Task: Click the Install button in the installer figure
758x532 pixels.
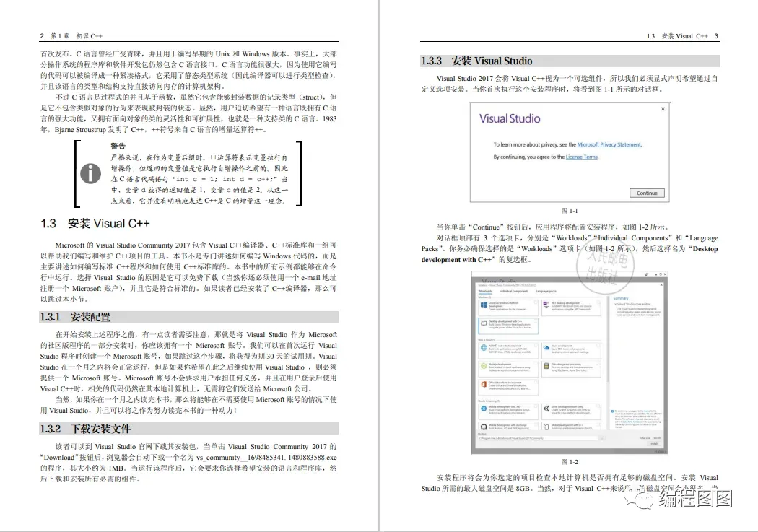Action: tap(654, 444)
